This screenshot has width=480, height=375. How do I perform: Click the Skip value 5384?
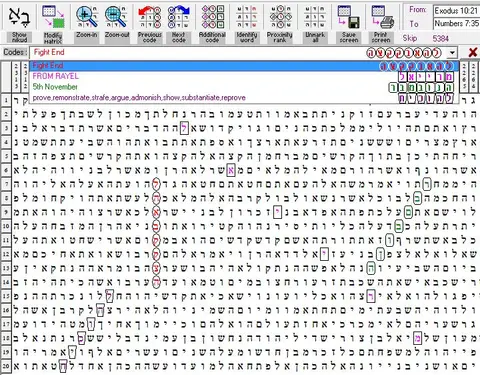click(x=440, y=38)
